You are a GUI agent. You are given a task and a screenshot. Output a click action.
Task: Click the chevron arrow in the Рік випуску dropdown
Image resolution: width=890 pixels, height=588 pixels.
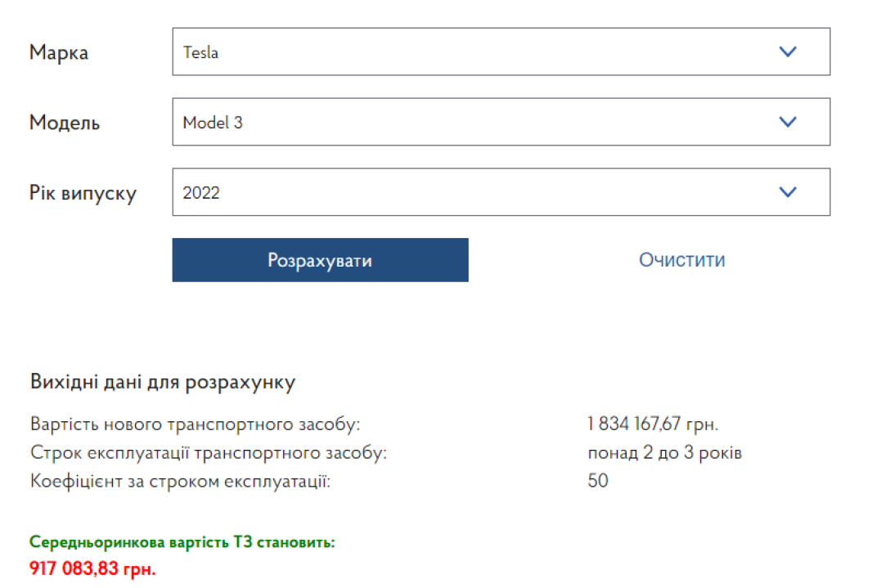click(x=787, y=192)
